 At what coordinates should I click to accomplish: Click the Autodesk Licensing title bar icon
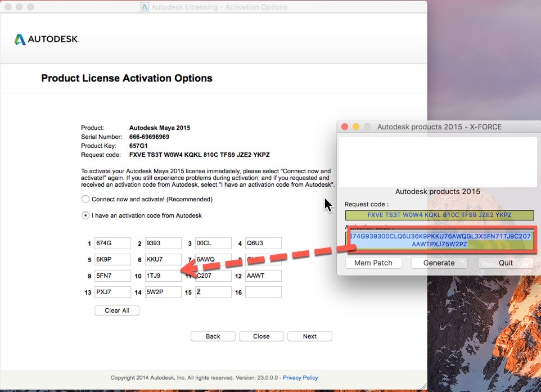point(144,7)
